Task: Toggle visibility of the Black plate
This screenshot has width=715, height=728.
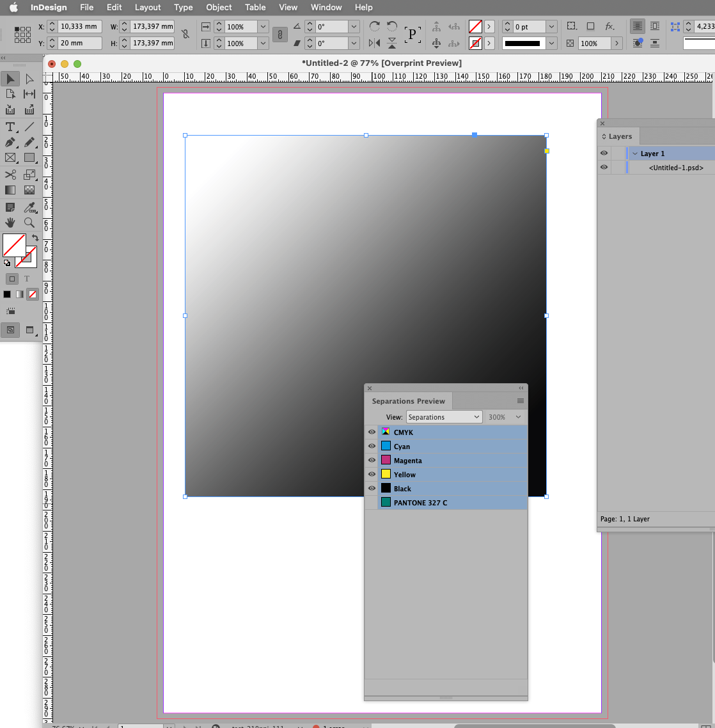Action: [372, 488]
